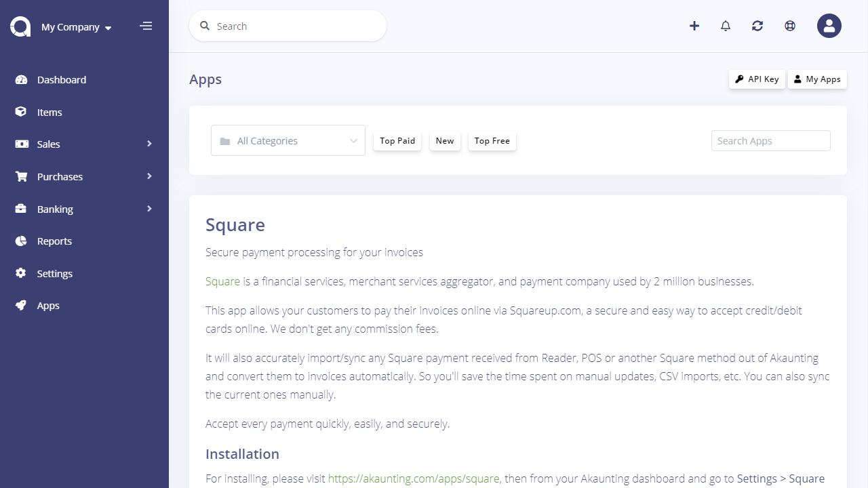Click the Search Apps input field
Screen dimensions: 868x488
(771, 140)
